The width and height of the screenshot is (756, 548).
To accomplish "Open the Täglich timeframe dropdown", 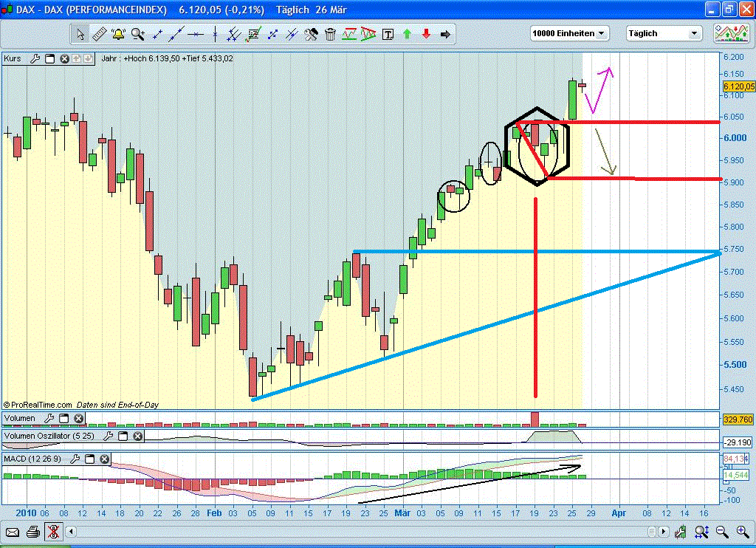I will point(664,33).
